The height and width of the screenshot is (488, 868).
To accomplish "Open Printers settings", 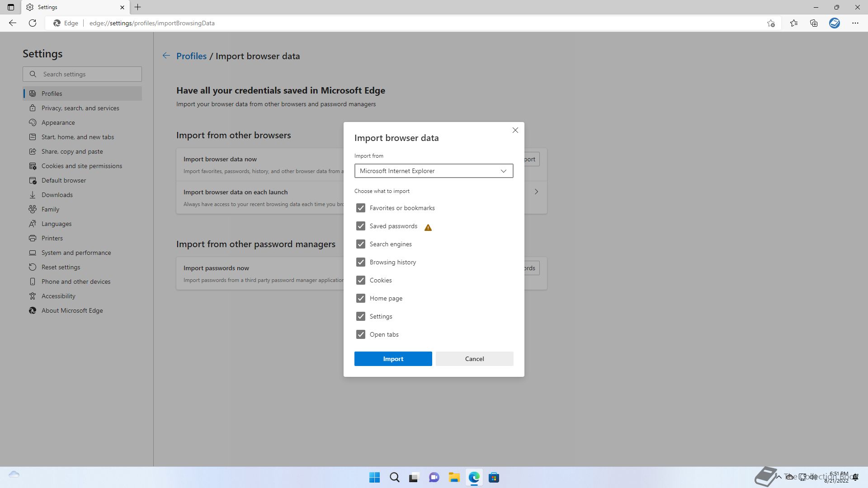I will (x=82, y=238).
